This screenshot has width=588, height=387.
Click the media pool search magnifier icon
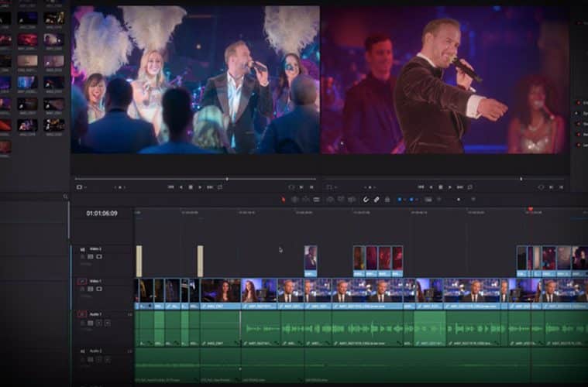pyautogui.click(x=65, y=197)
